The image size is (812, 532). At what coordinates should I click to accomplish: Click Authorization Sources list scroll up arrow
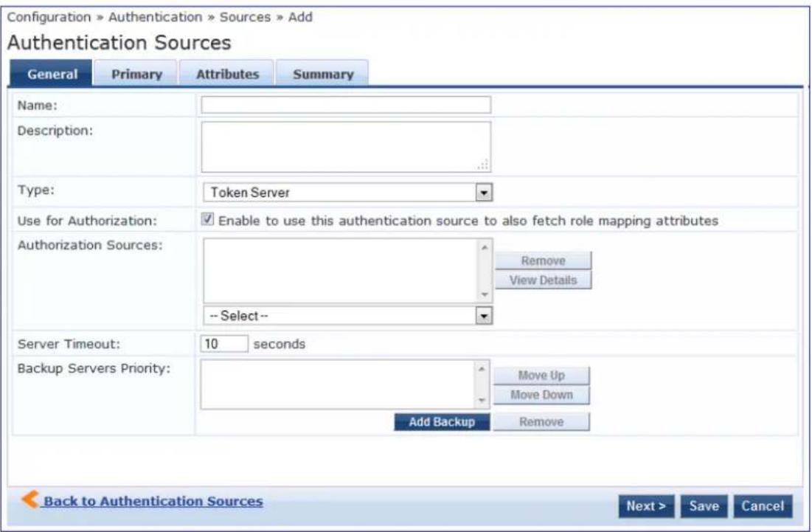pyautogui.click(x=485, y=247)
